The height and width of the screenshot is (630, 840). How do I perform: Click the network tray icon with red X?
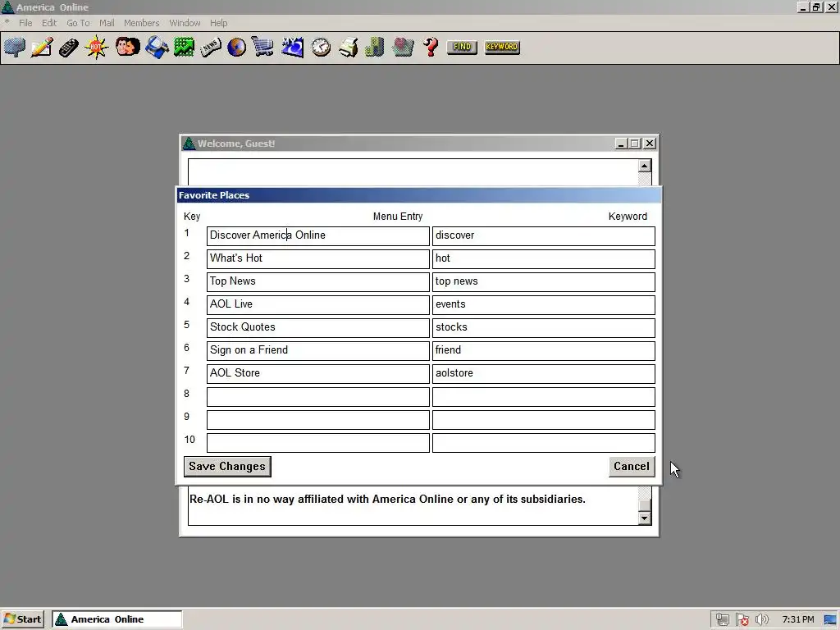point(742,620)
